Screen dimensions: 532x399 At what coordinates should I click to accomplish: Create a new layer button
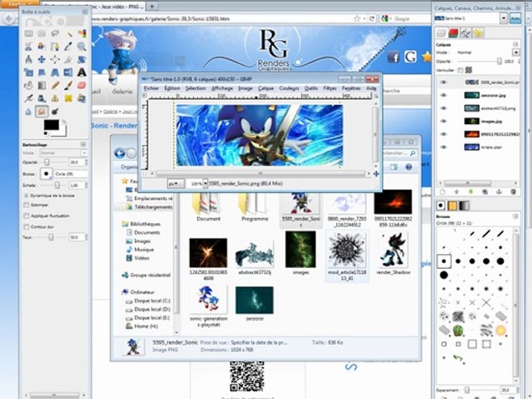tap(442, 192)
